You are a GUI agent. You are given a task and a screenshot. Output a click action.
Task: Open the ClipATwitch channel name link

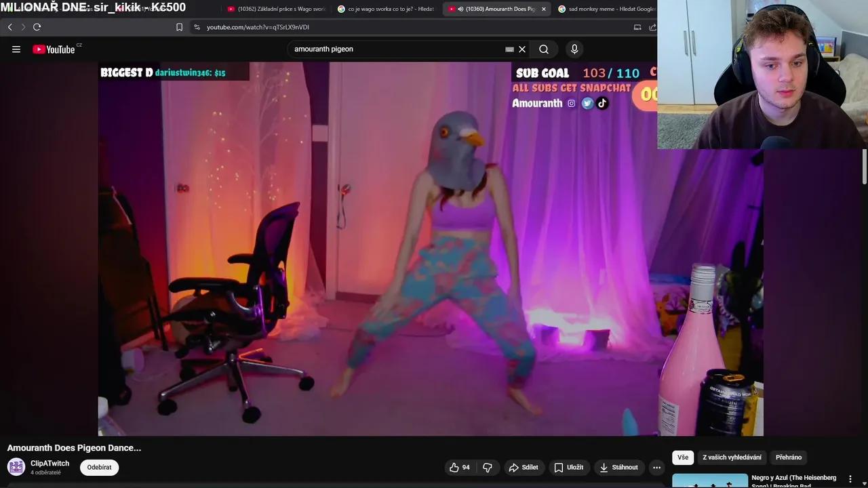(x=50, y=464)
